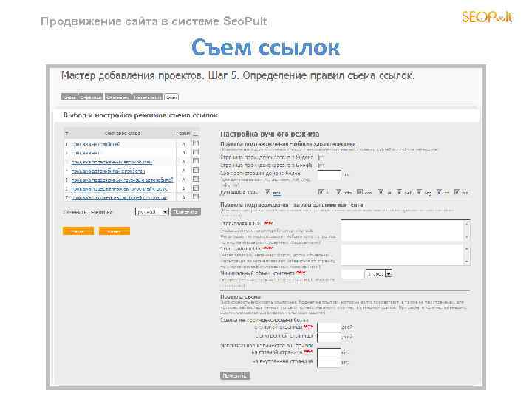Open keyword link in row 6

point(120,188)
